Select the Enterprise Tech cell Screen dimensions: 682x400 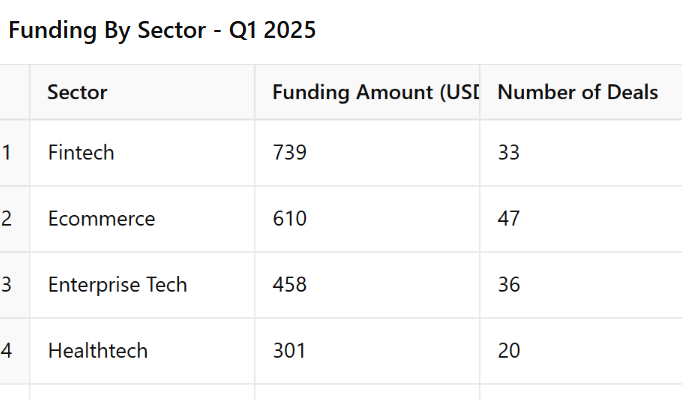pos(142,285)
